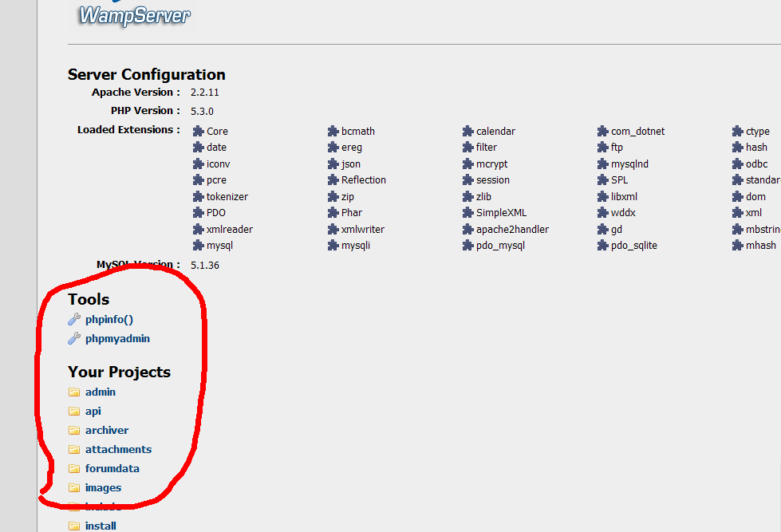Click the puzzle icon beside SimpleXML
The width and height of the screenshot is (781, 532).
[467, 213]
